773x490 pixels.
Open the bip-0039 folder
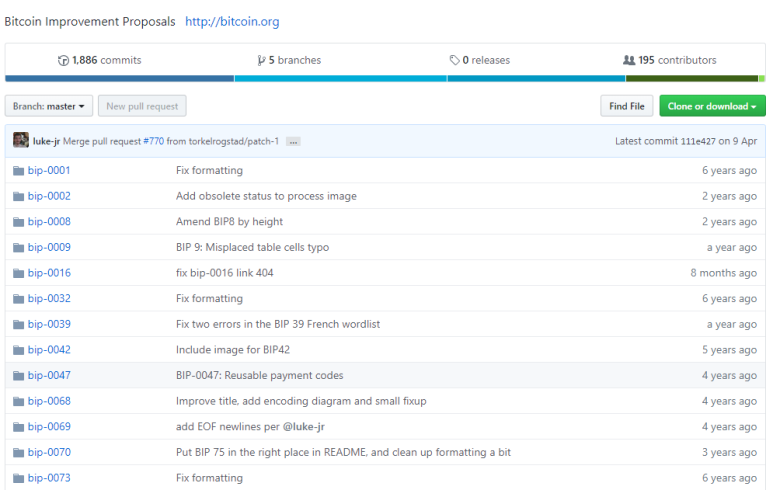coord(49,324)
